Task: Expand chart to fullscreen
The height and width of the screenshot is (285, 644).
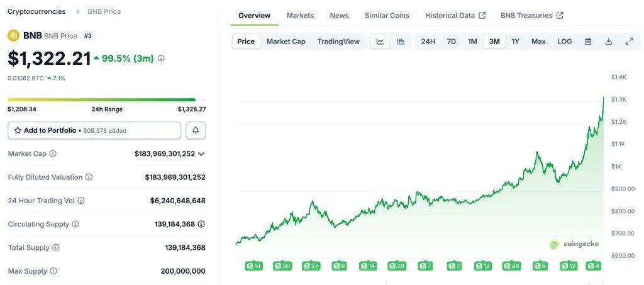Action: 629,42
